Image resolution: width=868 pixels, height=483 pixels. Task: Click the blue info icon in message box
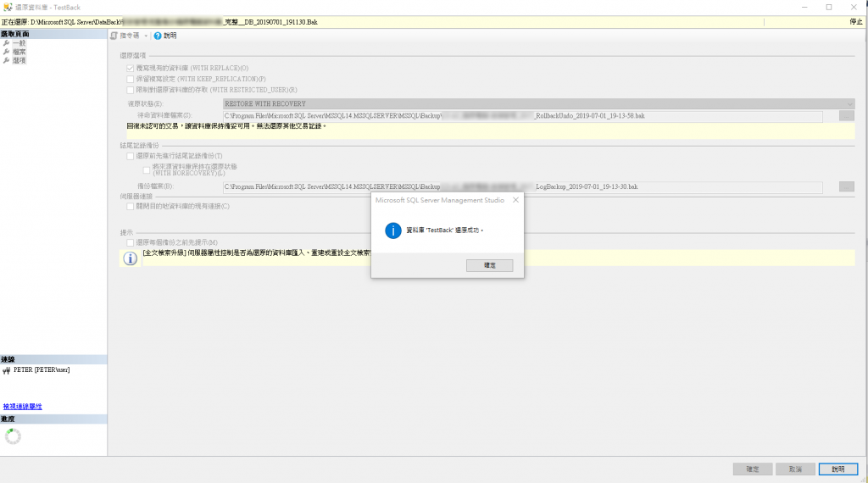393,230
